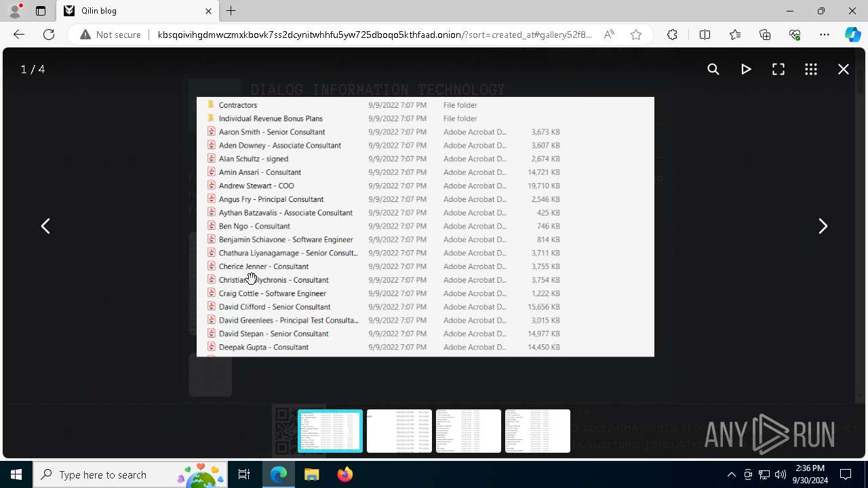Open the taskbar clock and date
Viewport: 868px width, 488px height.
click(810, 474)
